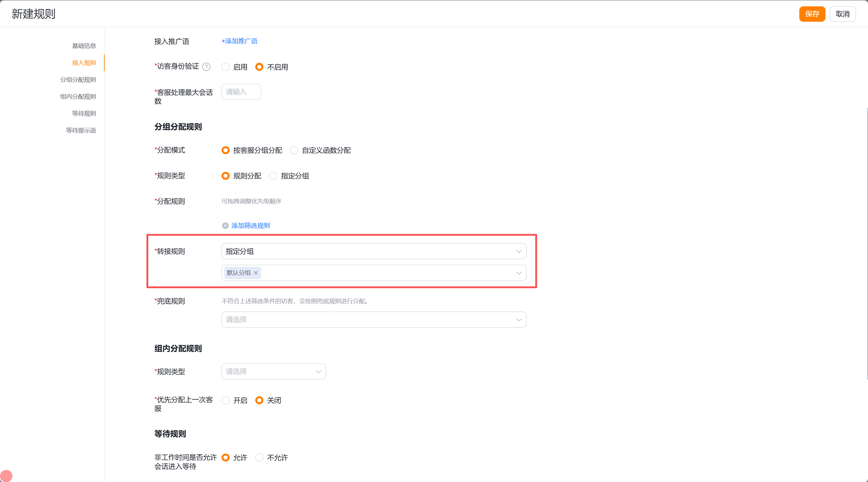
Task: Jump to 等待规则 in the sidebar
Action: [84, 113]
